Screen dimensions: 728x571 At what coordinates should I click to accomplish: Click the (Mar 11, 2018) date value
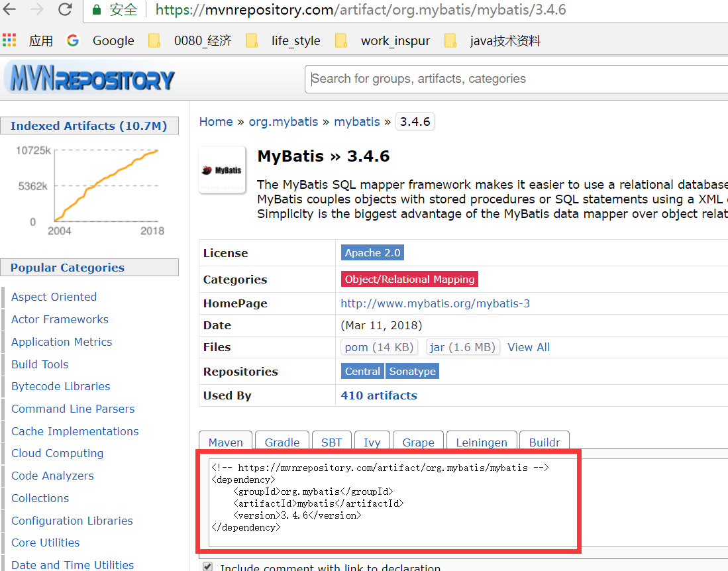(381, 325)
